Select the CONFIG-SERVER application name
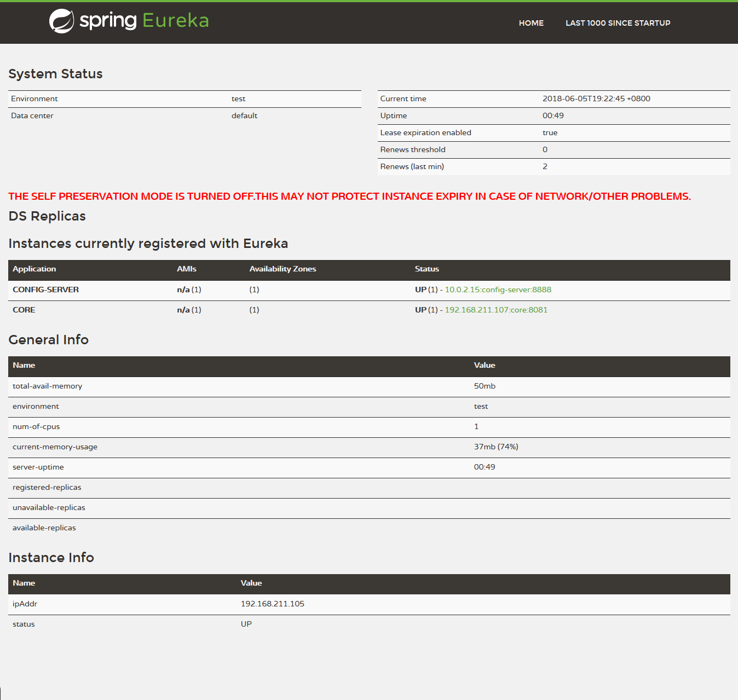The image size is (738, 700). 45,290
